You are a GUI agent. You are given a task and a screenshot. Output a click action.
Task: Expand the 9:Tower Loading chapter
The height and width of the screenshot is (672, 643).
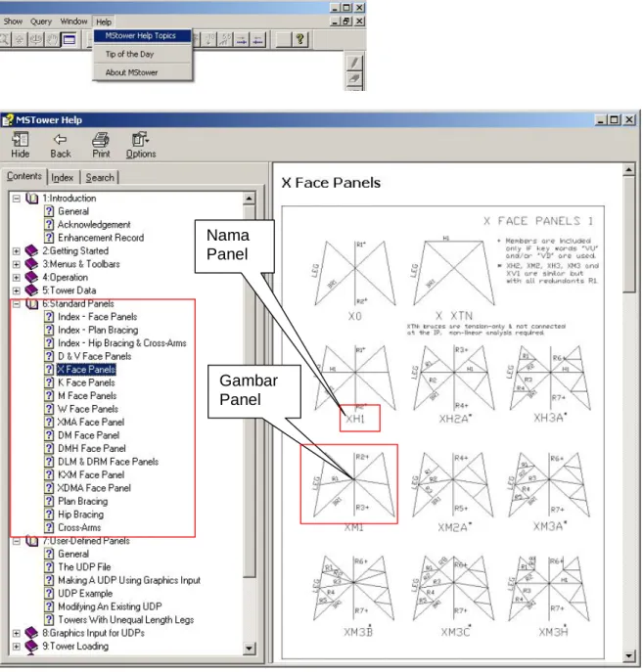coord(17,647)
